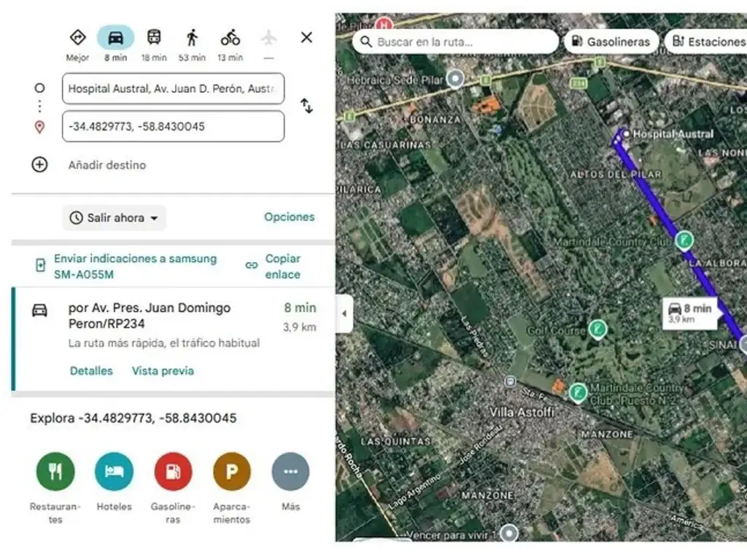Explore nearby Hoteles

[114, 472]
